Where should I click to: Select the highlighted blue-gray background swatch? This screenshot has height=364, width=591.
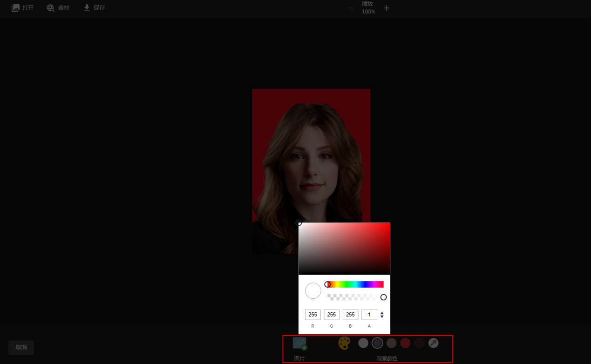coord(377,343)
